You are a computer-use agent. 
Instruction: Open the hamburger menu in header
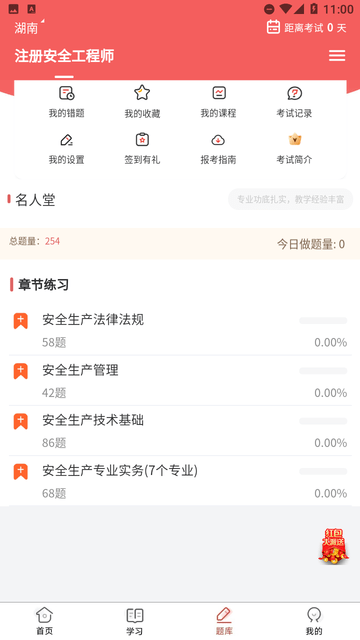tap(337, 56)
